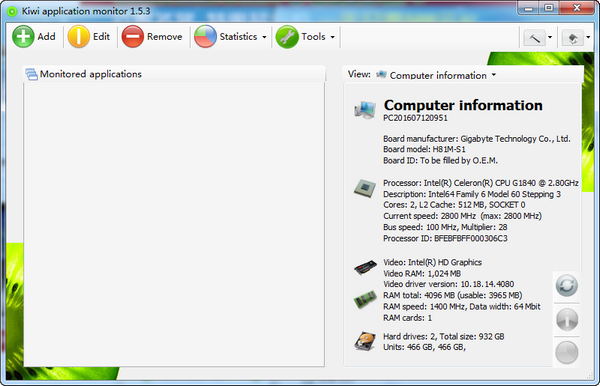The height and width of the screenshot is (386, 600).
Task: Click the hard drive icon
Action: (365, 341)
